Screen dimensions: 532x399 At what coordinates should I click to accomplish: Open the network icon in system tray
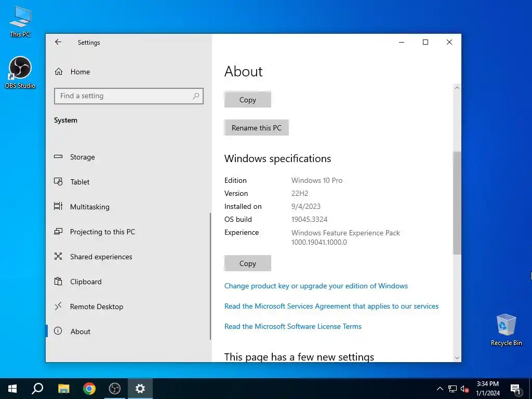(x=453, y=389)
